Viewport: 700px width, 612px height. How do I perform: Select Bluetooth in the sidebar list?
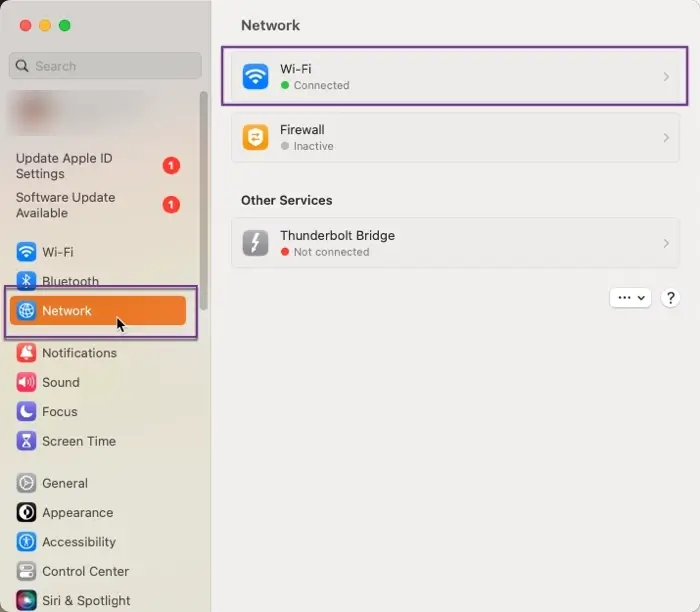[98, 281]
